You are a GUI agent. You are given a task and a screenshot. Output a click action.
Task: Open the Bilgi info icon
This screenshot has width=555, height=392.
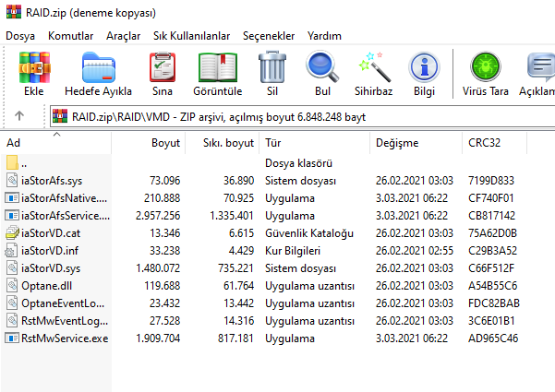424,67
